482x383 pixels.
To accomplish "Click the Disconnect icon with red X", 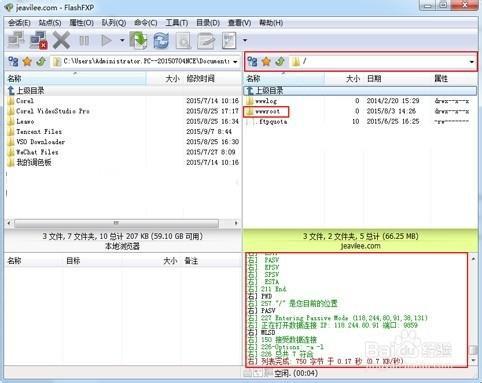I will coord(38,40).
